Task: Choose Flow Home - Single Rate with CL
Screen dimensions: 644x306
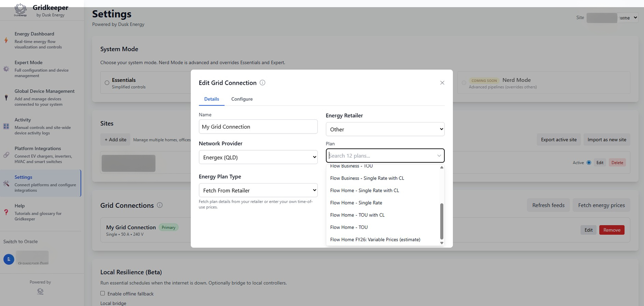Action: (383, 190)
